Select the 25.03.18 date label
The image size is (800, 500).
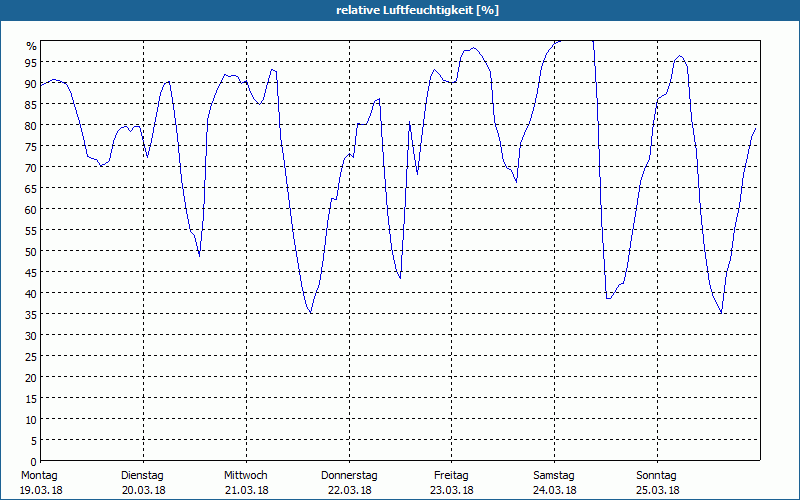click(x=658, y=490)
